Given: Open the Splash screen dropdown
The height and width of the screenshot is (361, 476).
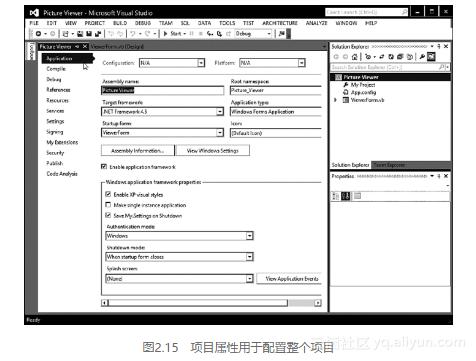Looking at the screenshot, I should 249,278.
